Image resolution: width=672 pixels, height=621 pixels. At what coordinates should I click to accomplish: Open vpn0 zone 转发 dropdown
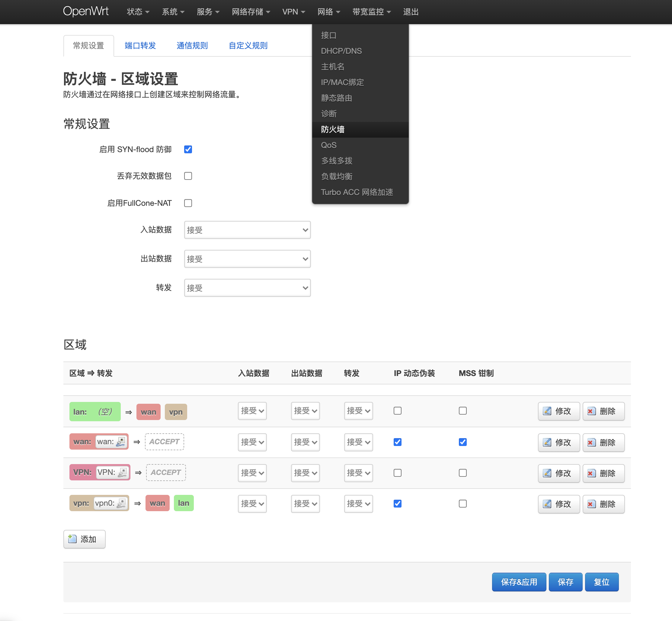pos(358,503)
